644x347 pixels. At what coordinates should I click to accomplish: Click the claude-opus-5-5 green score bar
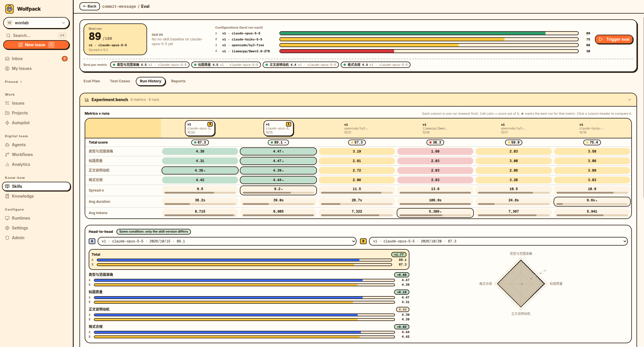(x=429, y=33)
